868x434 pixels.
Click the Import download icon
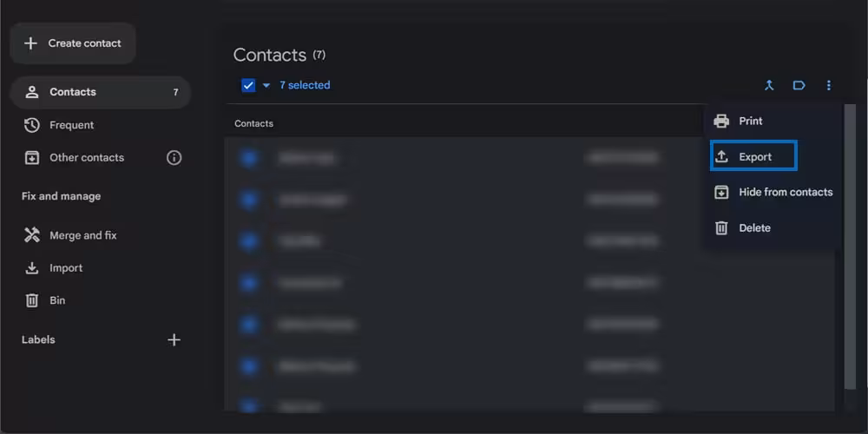click(32, 268)
